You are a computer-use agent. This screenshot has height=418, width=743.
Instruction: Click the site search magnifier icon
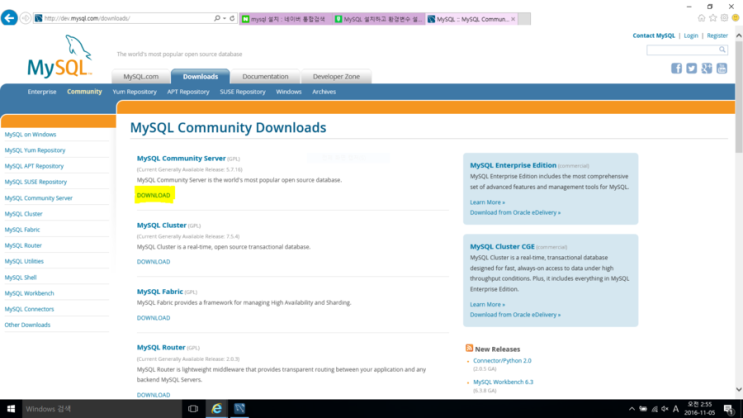click(722, 49)
